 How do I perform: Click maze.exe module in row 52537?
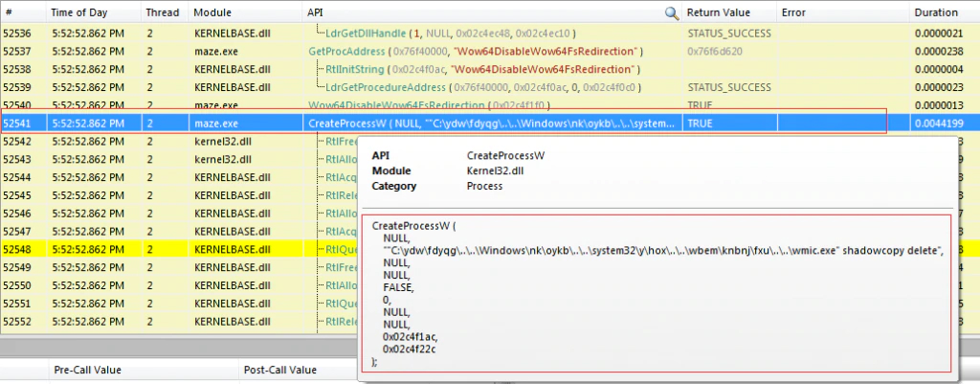click(215, 52)
